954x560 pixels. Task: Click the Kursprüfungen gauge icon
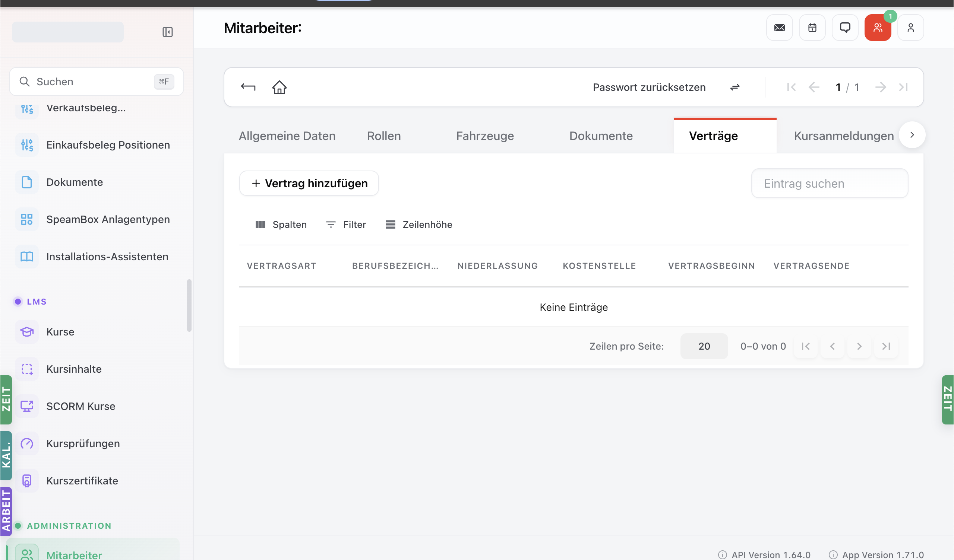click(27, 443)
